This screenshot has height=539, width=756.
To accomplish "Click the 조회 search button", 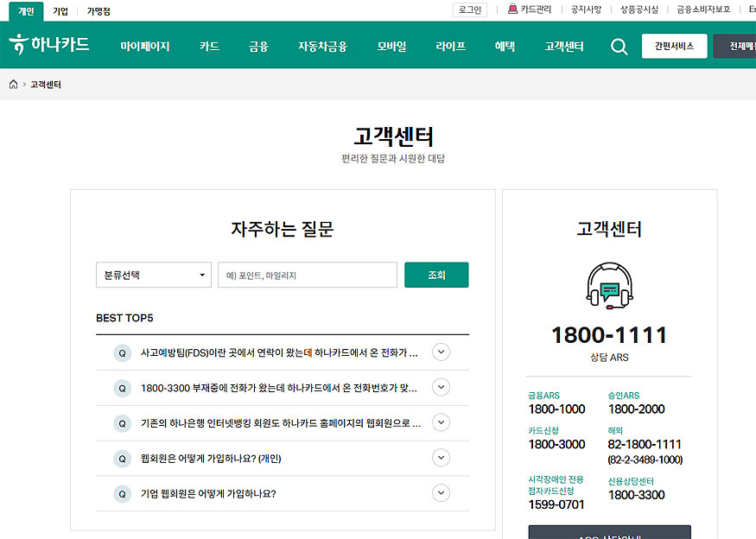I will 436,275.
